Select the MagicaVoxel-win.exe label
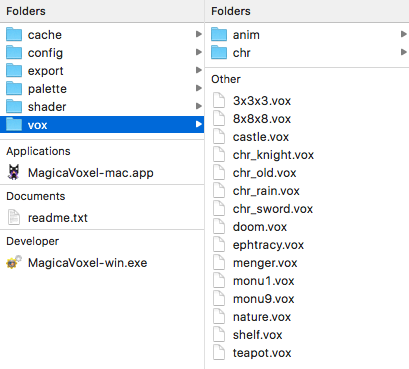Viewport: 409px width, 369px height. [x=88, y=263]
